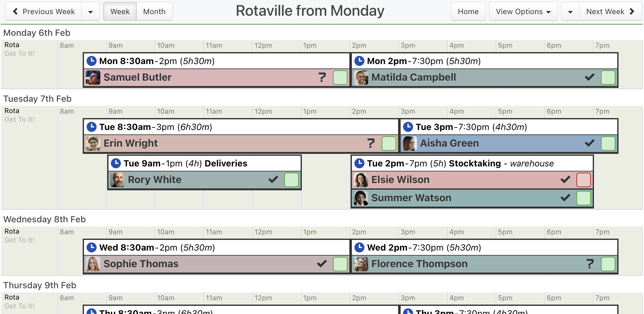Click the Home button
This screenshot has width=644, height=314.
pos(468,12)
